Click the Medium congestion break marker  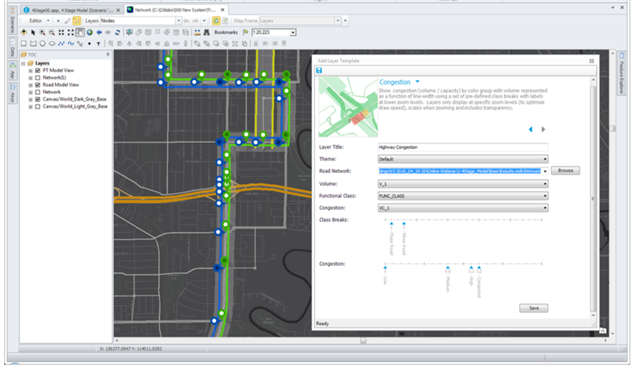pos(448,268)
